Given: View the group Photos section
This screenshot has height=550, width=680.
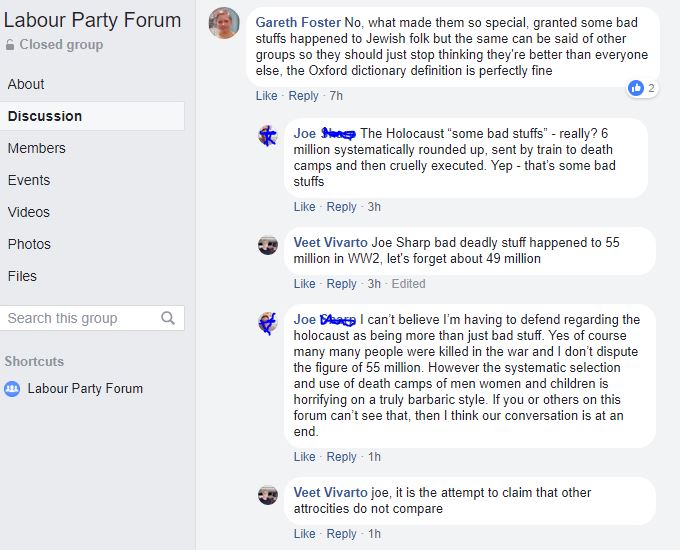Looking at the screenshot, I should click(x=29, y=244).
